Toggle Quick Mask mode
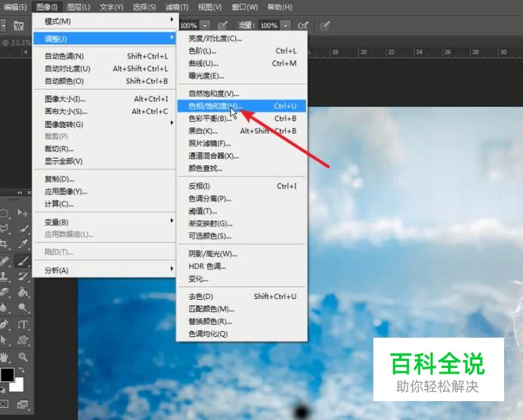523x420 pixels. (4, 404)
